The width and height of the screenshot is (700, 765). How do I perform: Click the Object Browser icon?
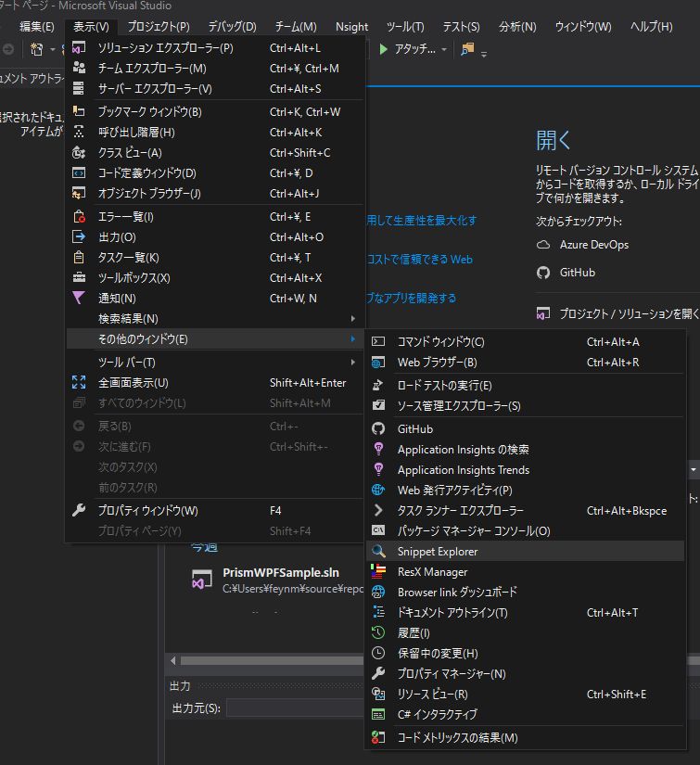click(79, 193)
